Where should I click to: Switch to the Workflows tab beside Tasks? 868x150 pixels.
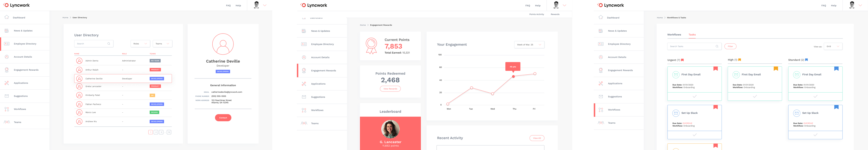pos(674,35)
